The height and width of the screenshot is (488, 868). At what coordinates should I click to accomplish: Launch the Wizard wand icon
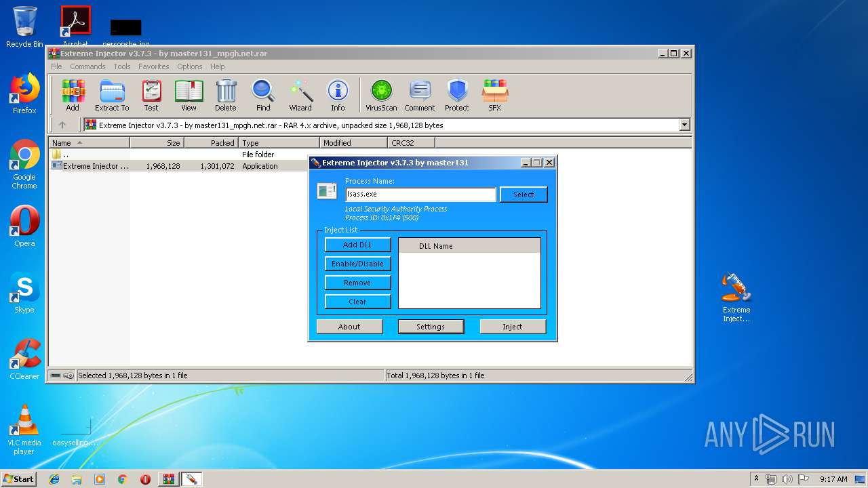coord(300,95)
